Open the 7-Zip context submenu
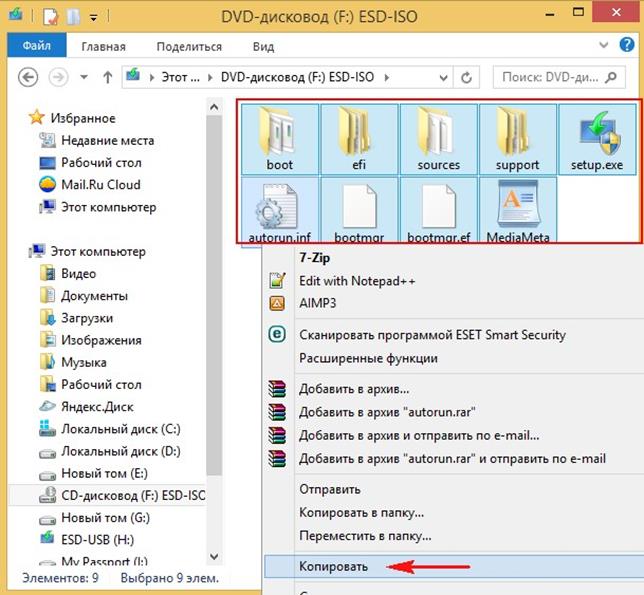 (453, 258)
